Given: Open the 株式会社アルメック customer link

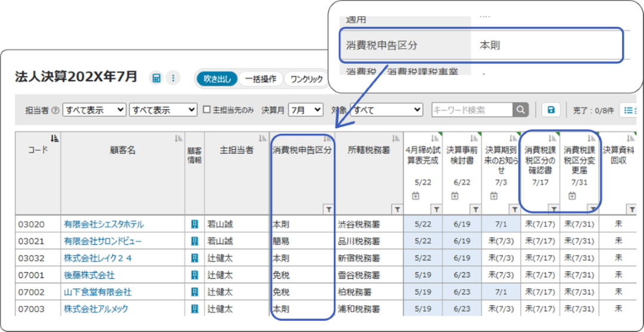Looking at the screenshot, I should (96, 309).
